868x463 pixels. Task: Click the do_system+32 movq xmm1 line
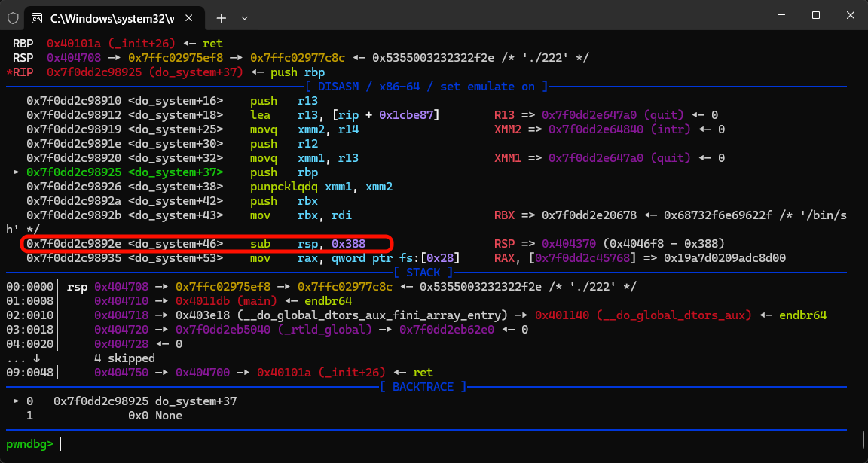click(194, 158)
